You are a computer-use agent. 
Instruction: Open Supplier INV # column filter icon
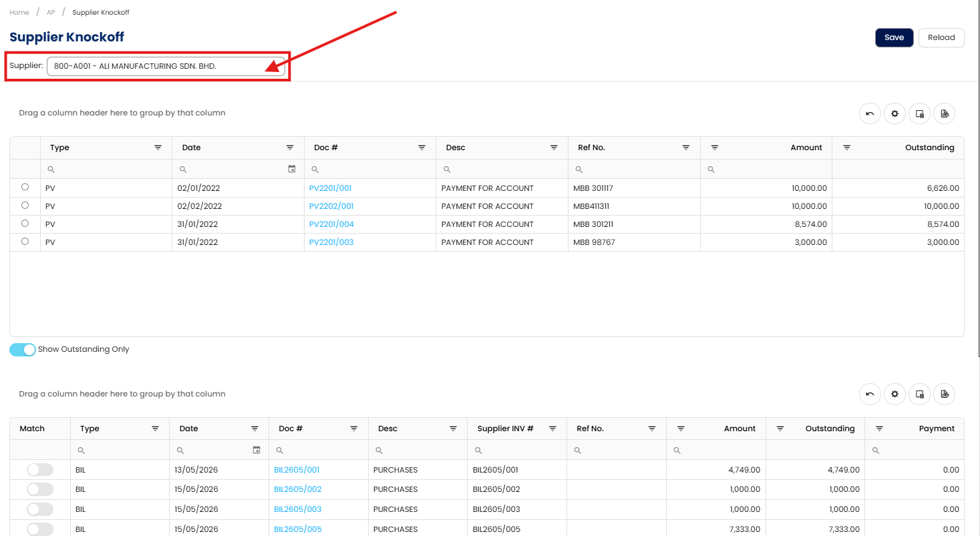tap(552, 429)
